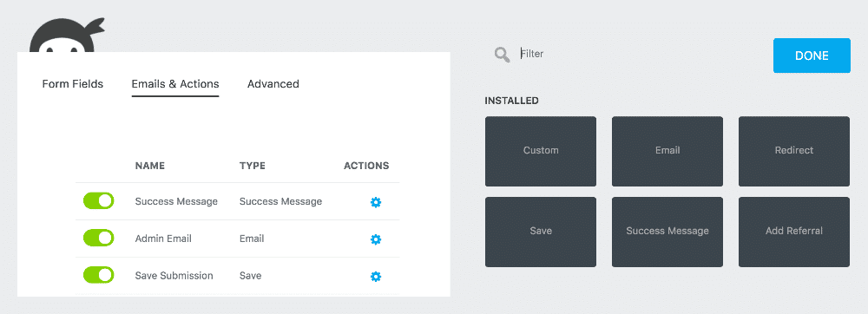This screenshot has height=314, width=868.
Task: Click the Admin Email row name
Action: point(163,239)
